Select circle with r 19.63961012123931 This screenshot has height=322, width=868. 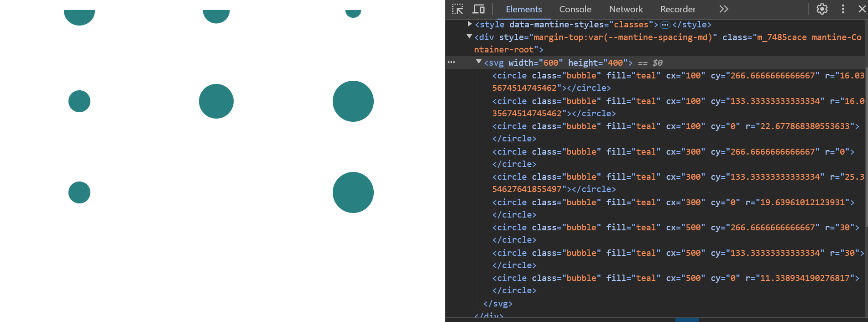(673, 208)
